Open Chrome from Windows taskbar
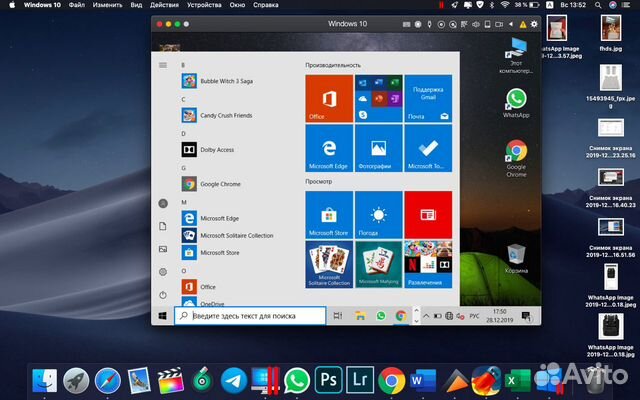The height and width of the screenshot is (400, 640). (401, 316)
